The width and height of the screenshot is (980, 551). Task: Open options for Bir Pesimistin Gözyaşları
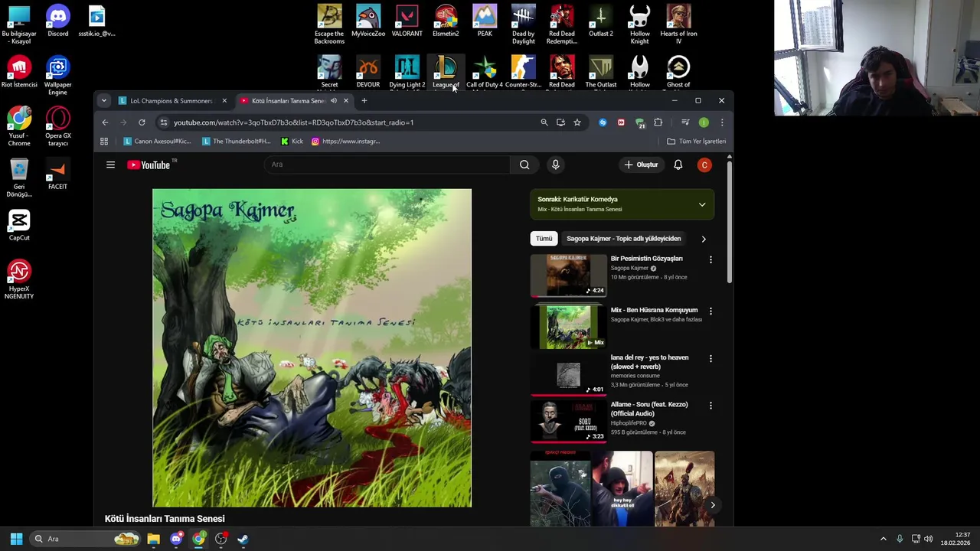coord(710,260)
